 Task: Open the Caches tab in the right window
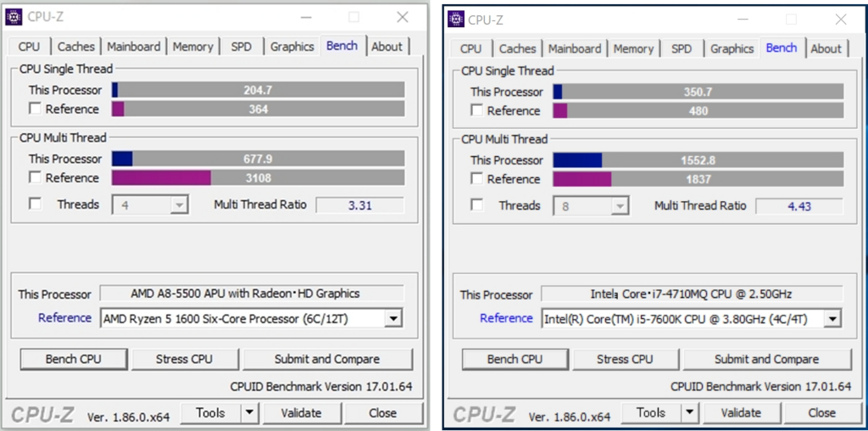(x=518, y=48)
